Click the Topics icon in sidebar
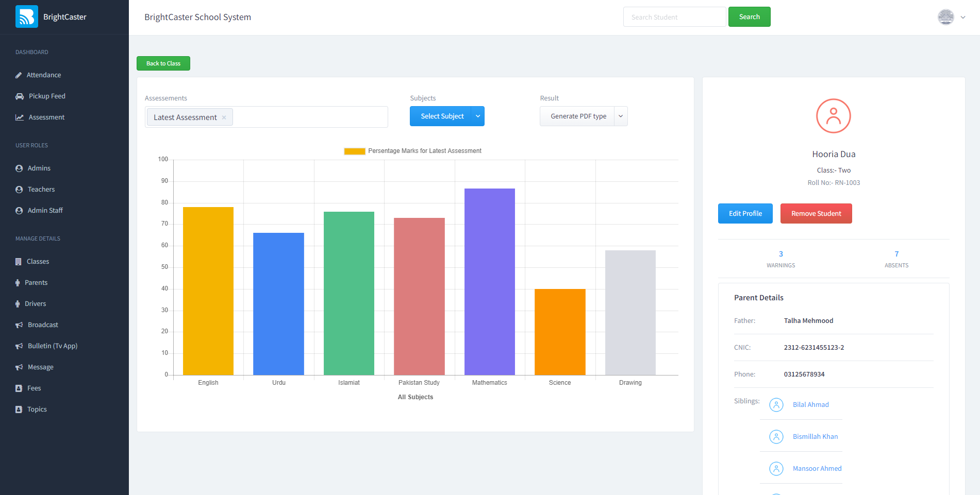980x495 pixels. 19,409
